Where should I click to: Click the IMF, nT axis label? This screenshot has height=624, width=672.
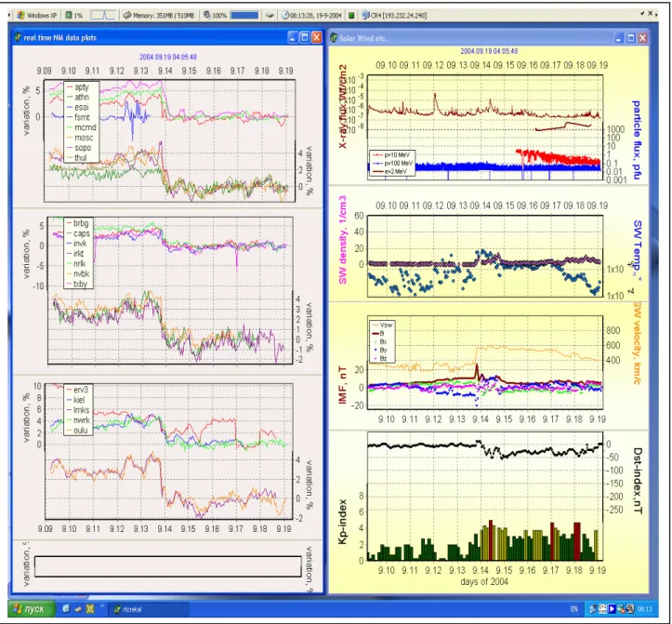click(343, 385)
